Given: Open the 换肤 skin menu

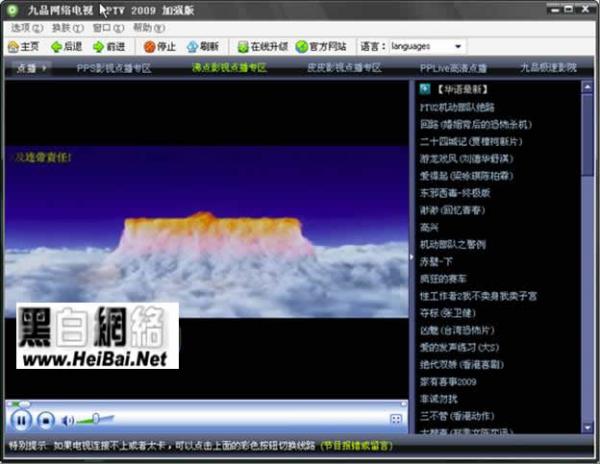Looking at the screenshot, I should tap(67, 28).
